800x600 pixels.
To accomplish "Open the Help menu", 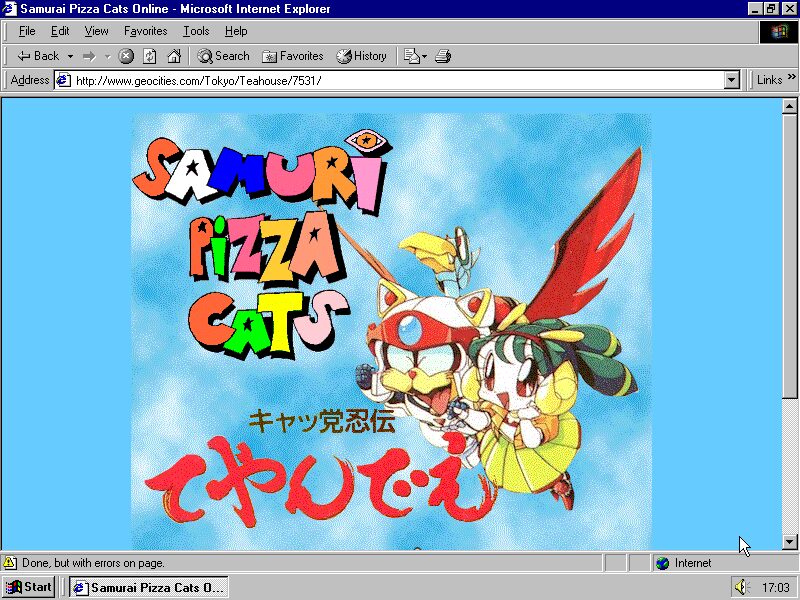I will [236, 31].
